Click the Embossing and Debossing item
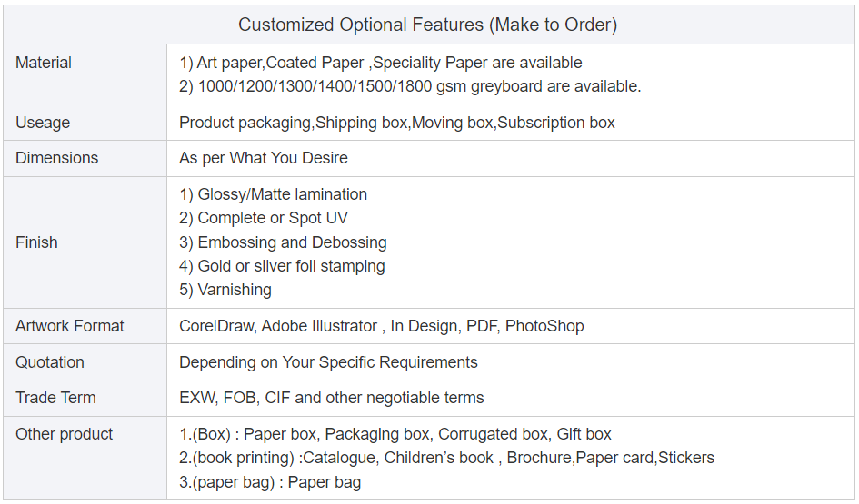Viewport: 859px width, 504px height. 283,242
